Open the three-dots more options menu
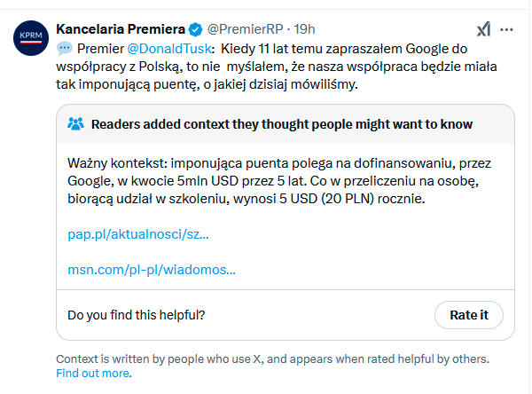 coord(506,30)
